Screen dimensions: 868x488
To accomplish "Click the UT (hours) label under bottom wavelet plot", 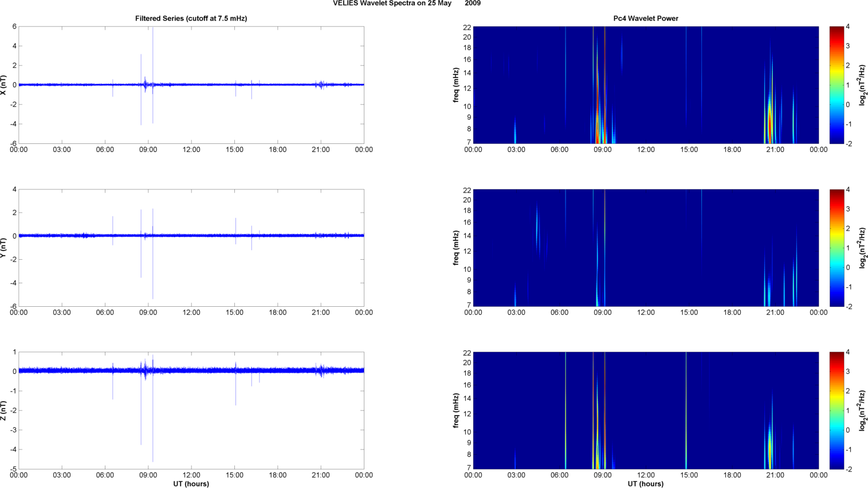I will coord(645,484).
